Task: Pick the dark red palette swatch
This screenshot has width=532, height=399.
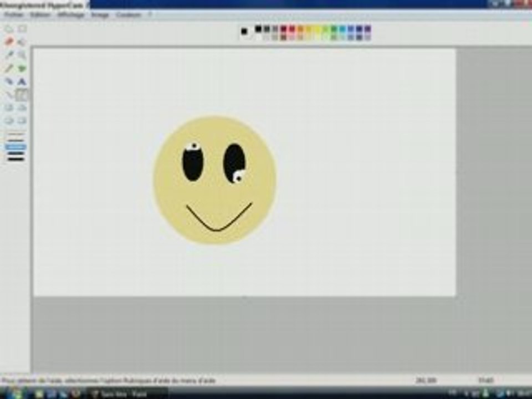Action: click(283, 29)
